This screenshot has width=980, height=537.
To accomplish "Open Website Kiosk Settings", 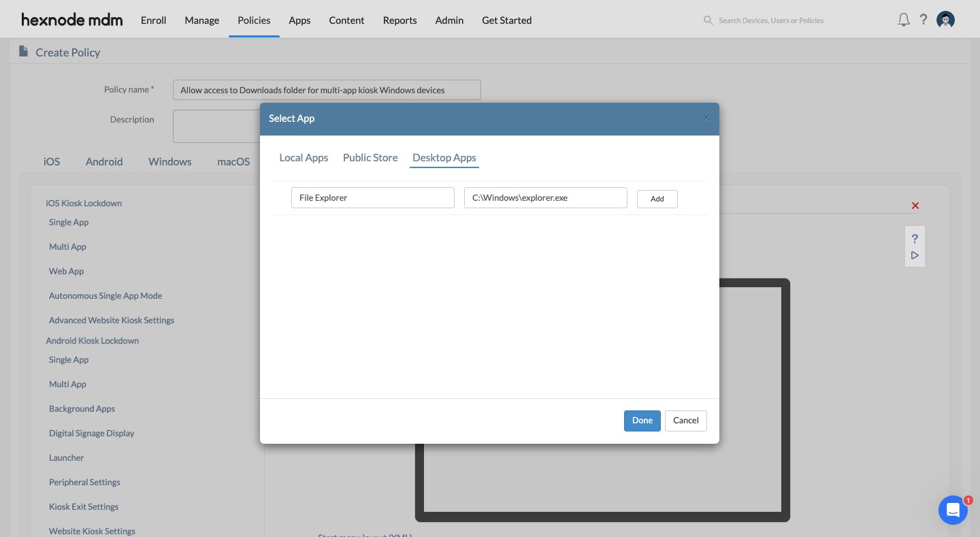I will click(x=92, y=532).
